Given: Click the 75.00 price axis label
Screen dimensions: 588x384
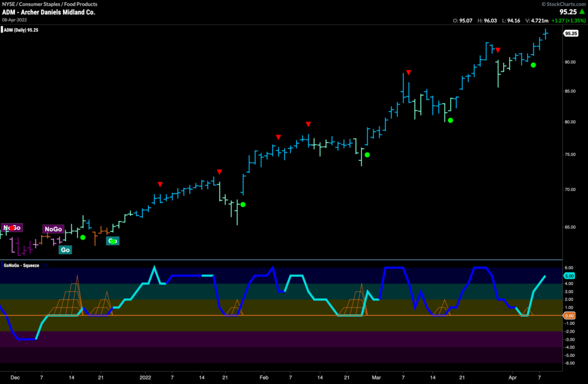Looking at the screenshot, I should click(x=570, y=154).
